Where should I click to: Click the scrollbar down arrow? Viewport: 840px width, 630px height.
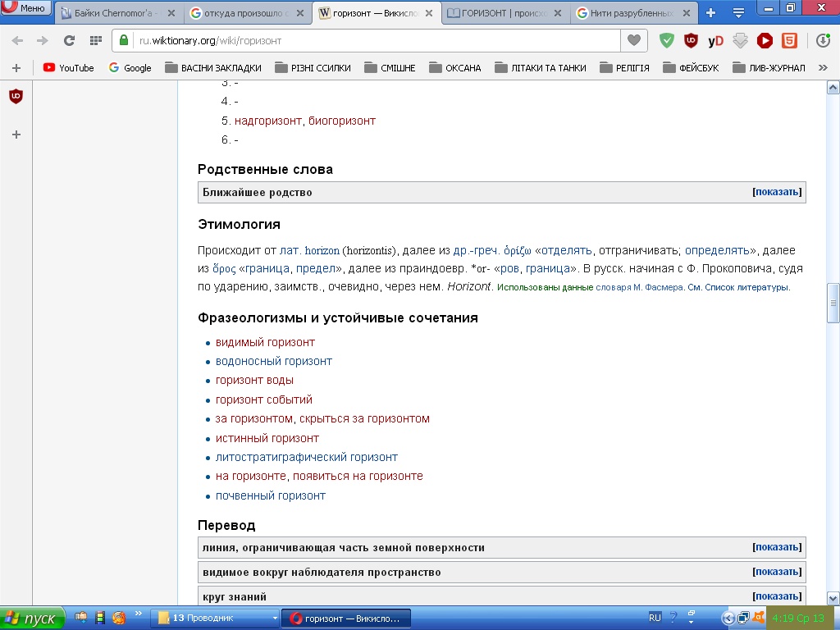coord(833,598)
